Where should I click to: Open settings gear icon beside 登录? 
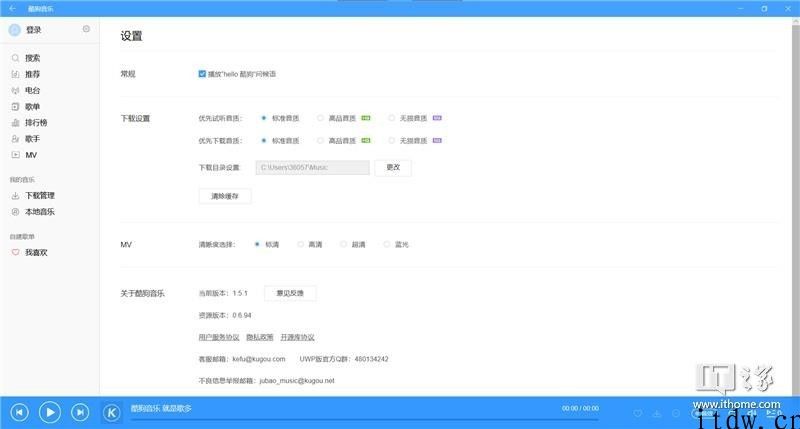(86, 29)
